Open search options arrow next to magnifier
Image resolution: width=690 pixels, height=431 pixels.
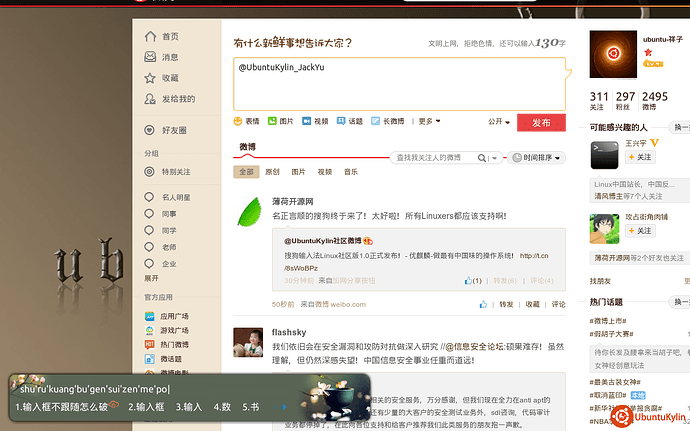(x=494, y=158)
